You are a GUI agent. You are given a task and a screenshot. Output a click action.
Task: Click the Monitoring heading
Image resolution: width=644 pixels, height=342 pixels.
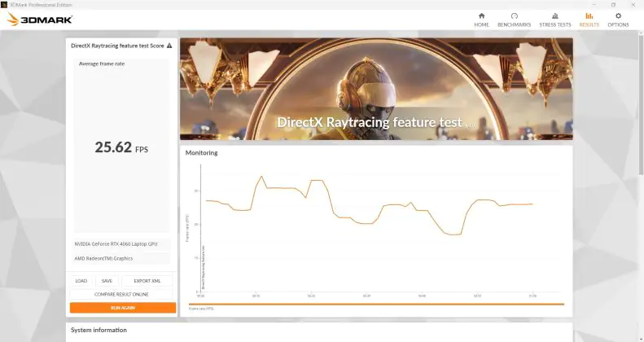(x=201, y=153)
